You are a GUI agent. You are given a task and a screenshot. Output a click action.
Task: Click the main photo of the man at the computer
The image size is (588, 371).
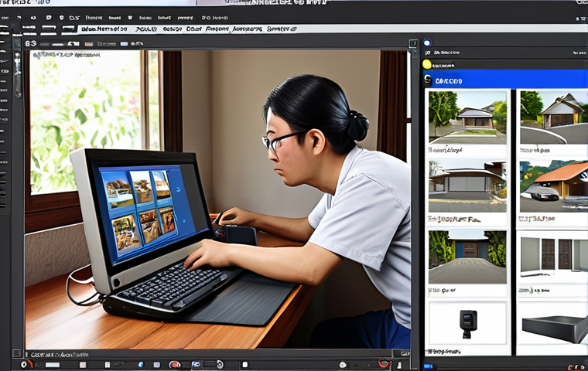point(217,199)
